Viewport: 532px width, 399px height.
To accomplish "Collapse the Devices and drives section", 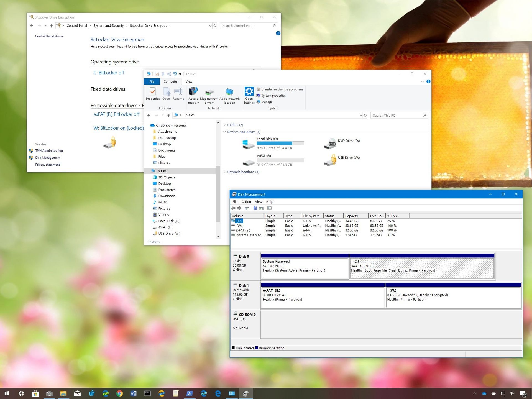I will coord(225,132).
